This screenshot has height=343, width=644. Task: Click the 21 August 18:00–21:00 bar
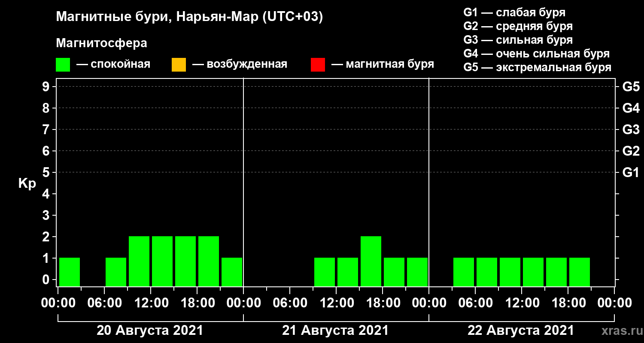click(x=394, y=272)
